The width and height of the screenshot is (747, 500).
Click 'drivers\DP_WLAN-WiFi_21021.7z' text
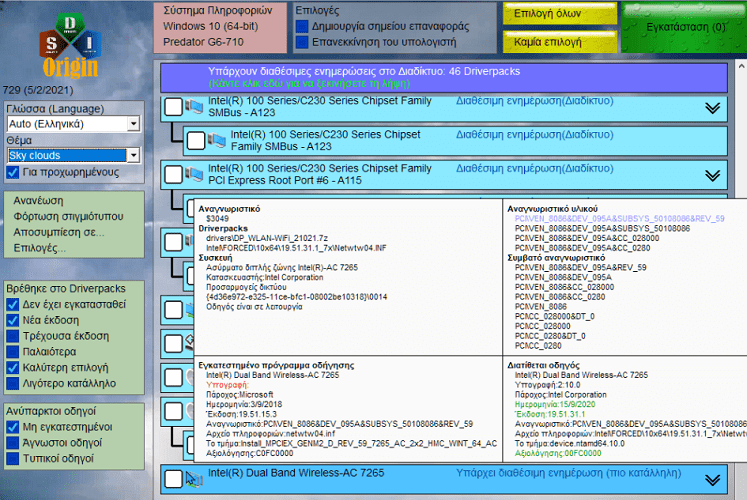267,238
